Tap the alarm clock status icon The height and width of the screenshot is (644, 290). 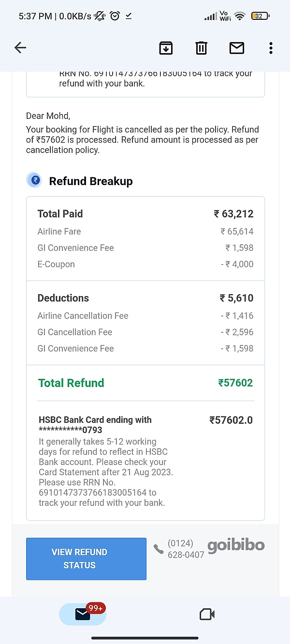(115, 16)
